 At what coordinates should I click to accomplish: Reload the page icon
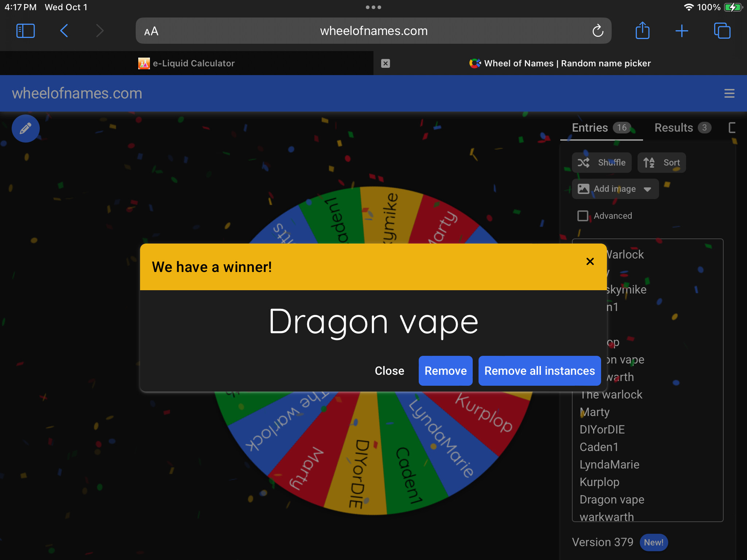point(597,31)
